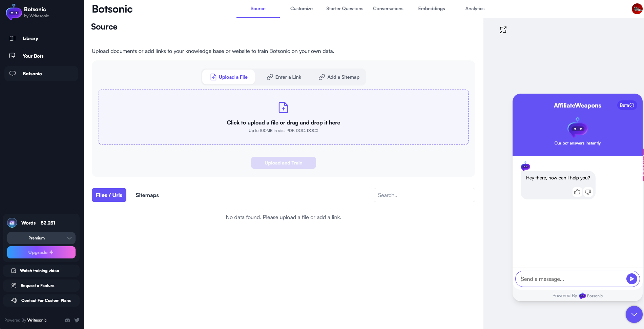Viewport: 644px width, 329px height.
Task: Click the Upgrade button
Action: tap(41, 253)
